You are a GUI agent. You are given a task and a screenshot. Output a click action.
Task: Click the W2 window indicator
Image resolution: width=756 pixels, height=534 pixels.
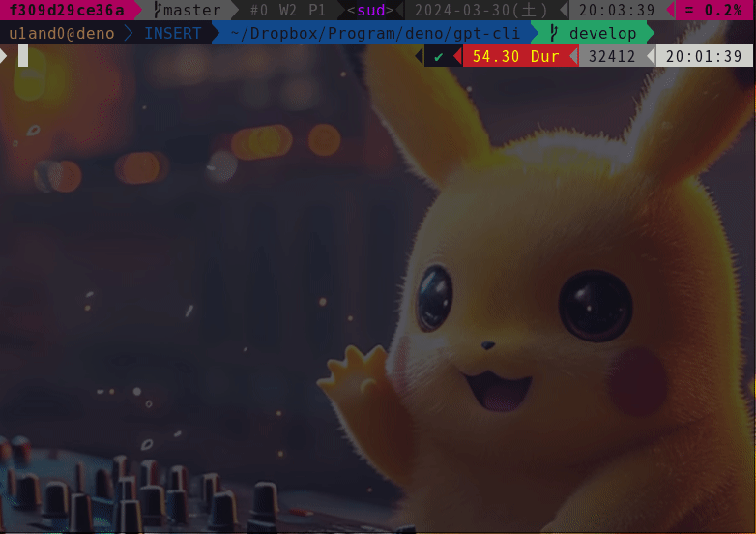288,10
